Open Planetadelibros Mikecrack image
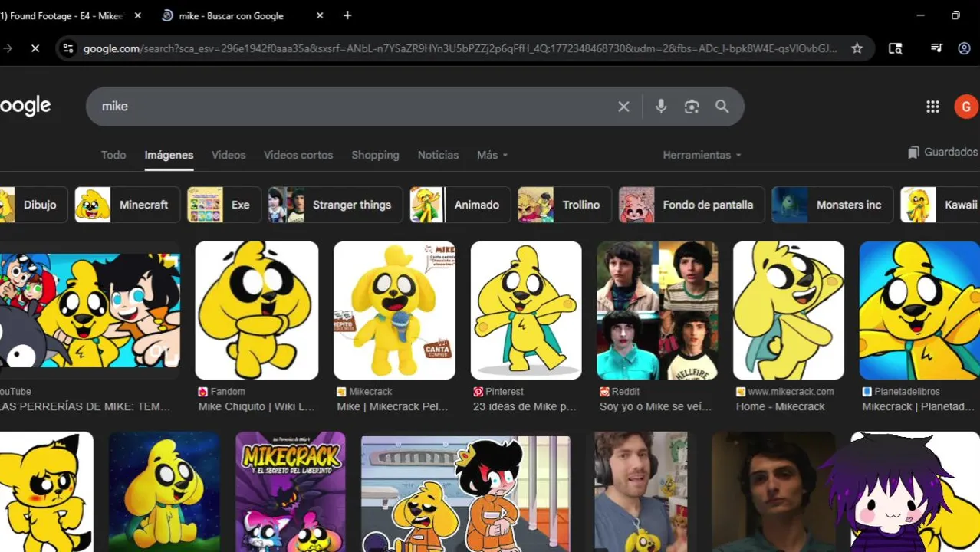 [x=919, y=310]
